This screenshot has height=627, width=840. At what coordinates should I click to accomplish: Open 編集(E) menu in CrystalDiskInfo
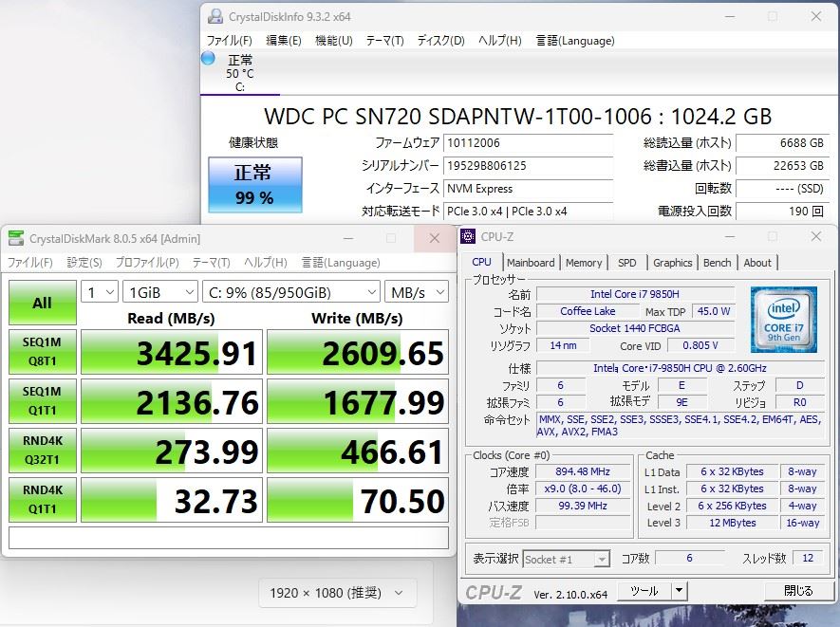[284, 41]
